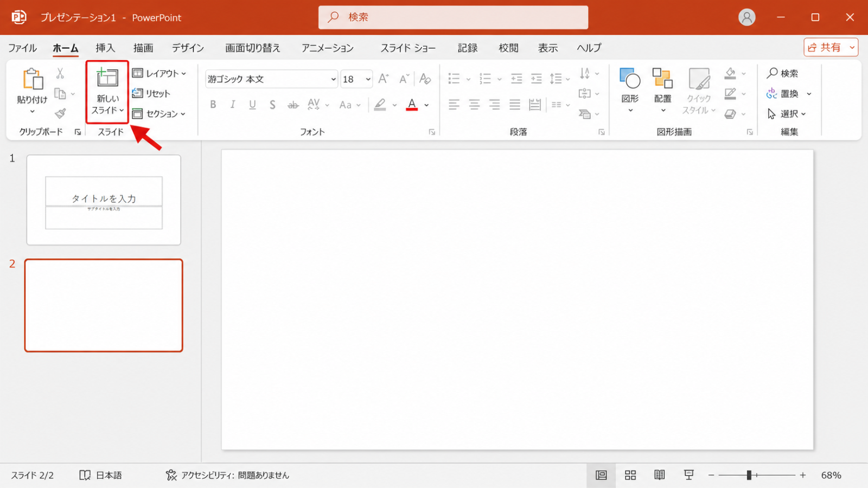Screen dimensions: 868x488
Task: Toggle underline formatting
Action: click(252, 105)
